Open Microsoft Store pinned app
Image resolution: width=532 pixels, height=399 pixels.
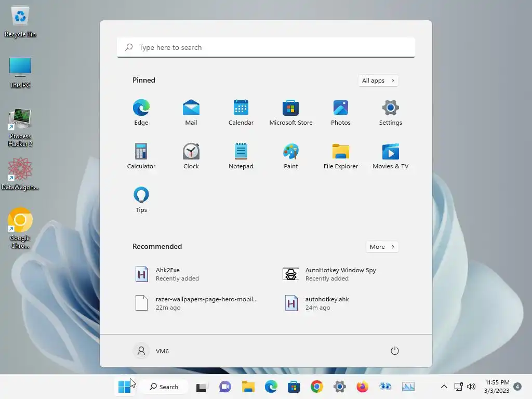pyautogui.click(x=291, y=113)
